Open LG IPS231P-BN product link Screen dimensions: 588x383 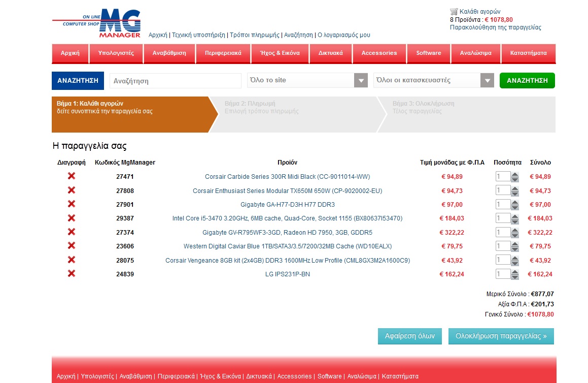[287, 274]
